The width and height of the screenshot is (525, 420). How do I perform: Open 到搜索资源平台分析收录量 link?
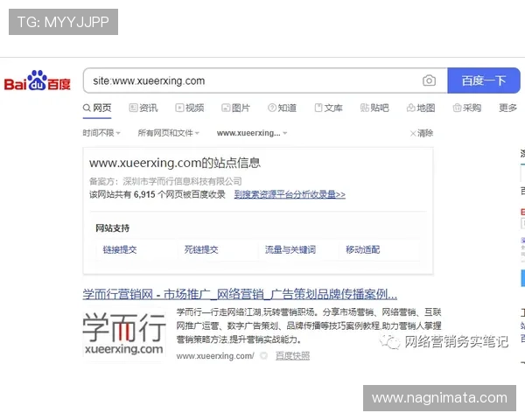tap(290, 194)
